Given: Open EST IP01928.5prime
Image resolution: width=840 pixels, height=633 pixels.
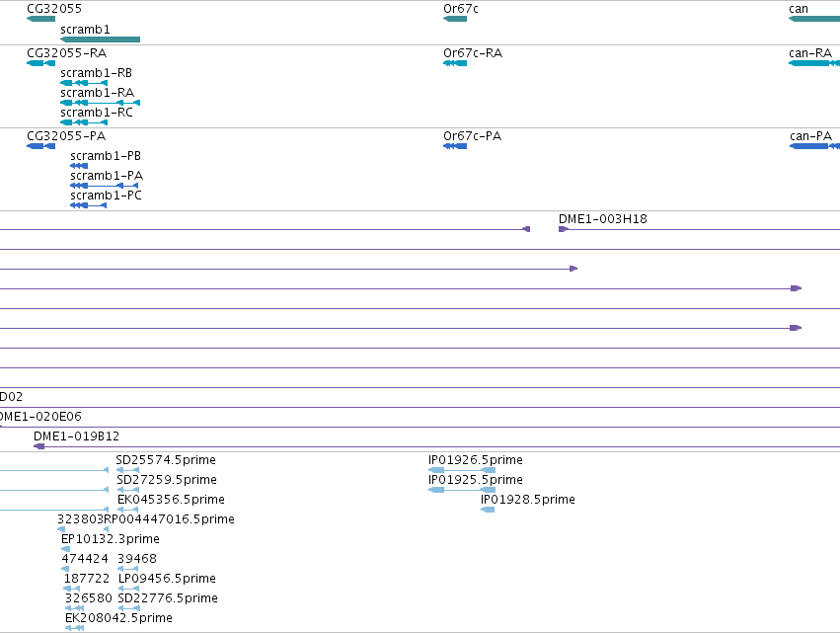Looking at the screenshot, I should coord(528,500).
